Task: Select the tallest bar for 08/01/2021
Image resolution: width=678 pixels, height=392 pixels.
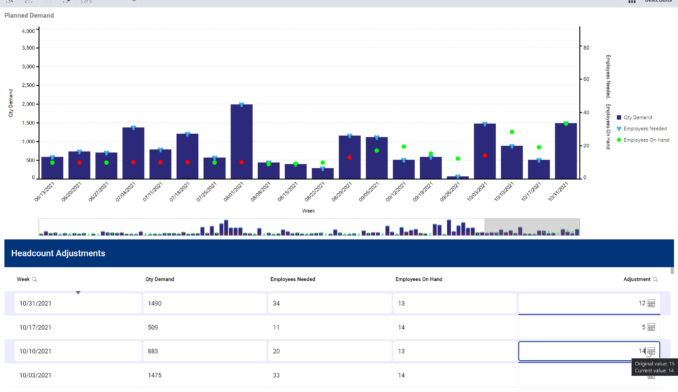Action: (x=241, y=141)
